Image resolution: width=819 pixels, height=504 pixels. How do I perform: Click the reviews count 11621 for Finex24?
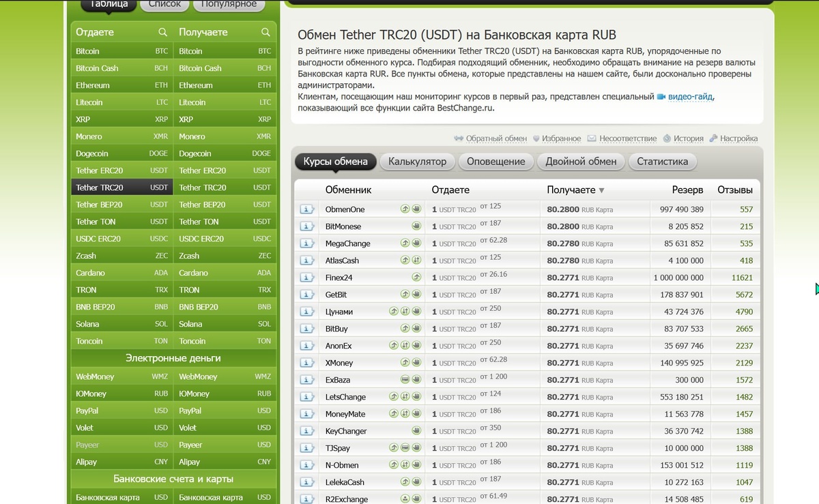[742, 278]
